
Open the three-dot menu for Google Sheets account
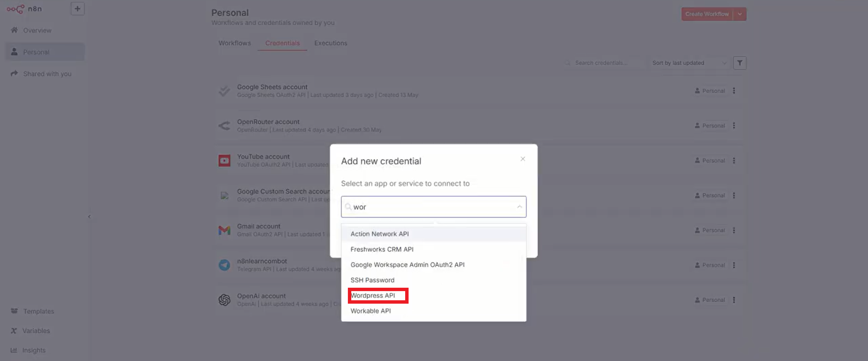pyautogui.click(x=734, y=91)
